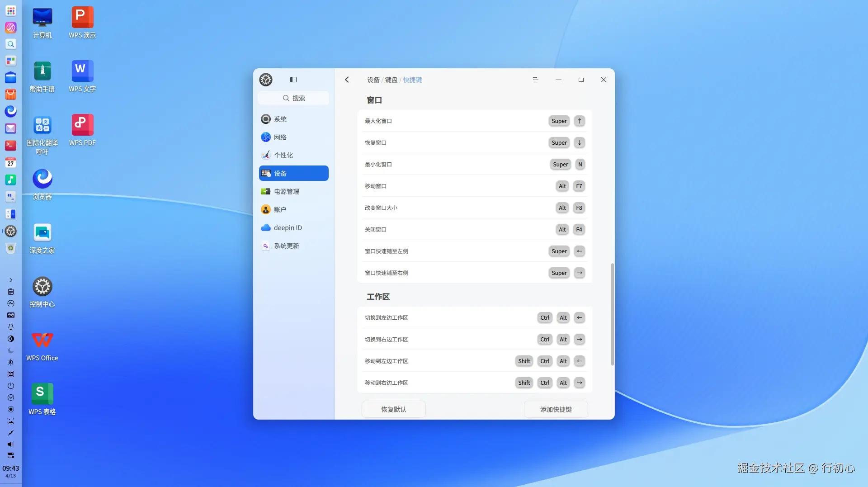Click the 恢复默认 button
The height and width of the screenshot is (487, 868).
click(x=393, y=409)
